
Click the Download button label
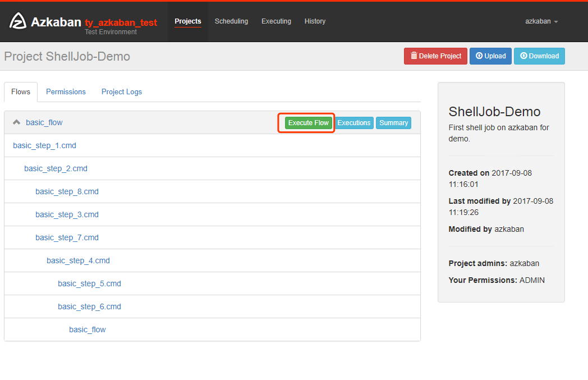pos(544,56)
